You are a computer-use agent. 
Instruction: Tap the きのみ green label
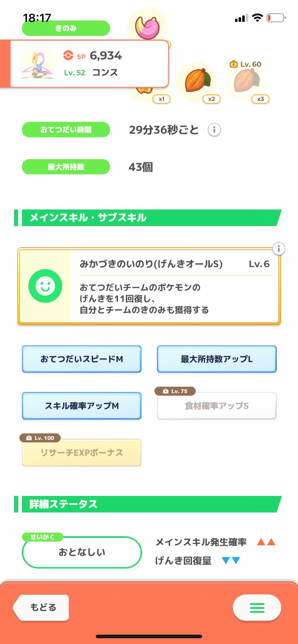click(66, 28)
